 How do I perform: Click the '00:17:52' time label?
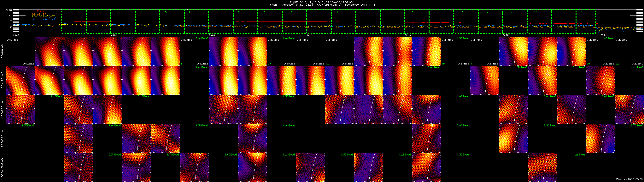coord(477,39)
